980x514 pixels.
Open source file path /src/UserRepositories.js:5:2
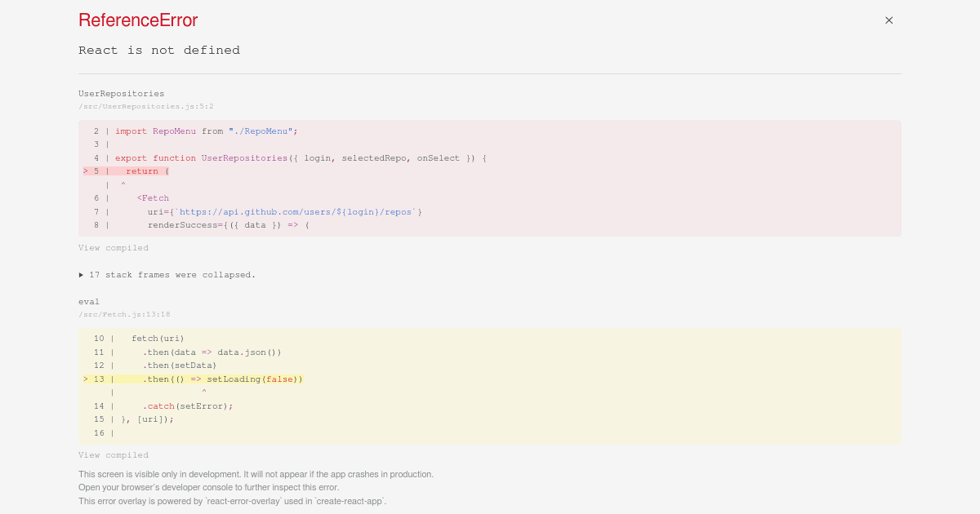point(145,106)
